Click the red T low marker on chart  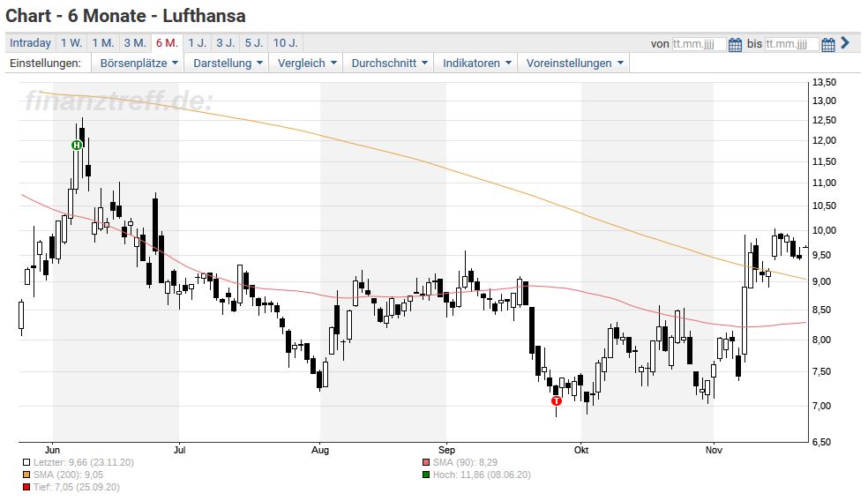557,400
